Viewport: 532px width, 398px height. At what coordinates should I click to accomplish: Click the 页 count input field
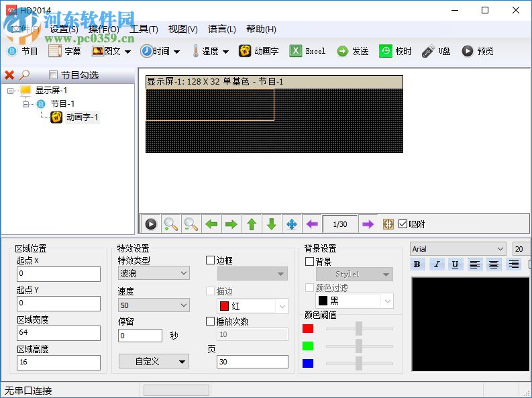[x=252, y=362]
